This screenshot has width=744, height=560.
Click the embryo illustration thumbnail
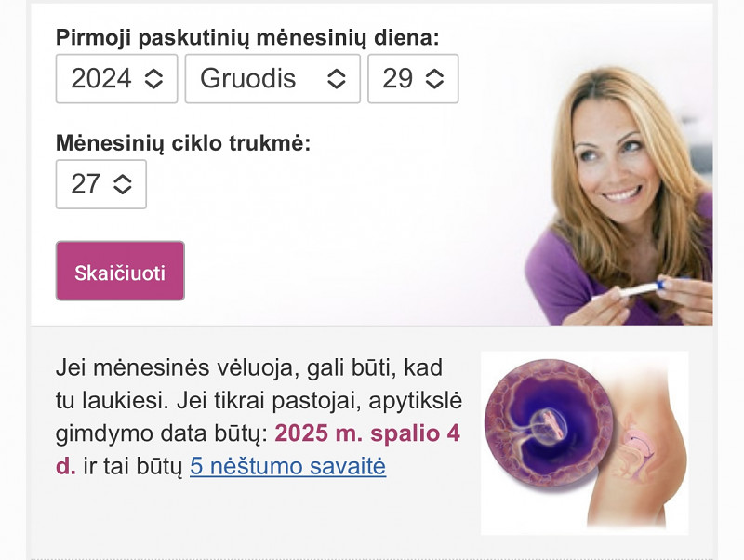point(585,443)
